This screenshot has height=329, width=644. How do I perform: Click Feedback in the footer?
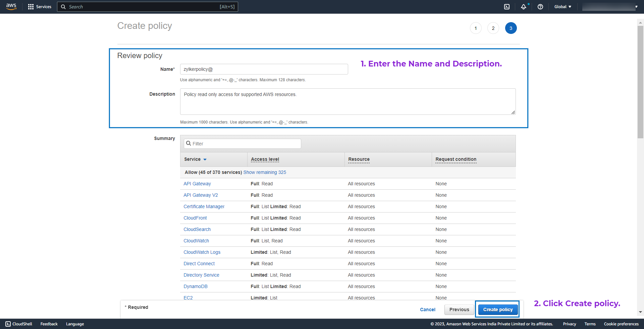49,324
